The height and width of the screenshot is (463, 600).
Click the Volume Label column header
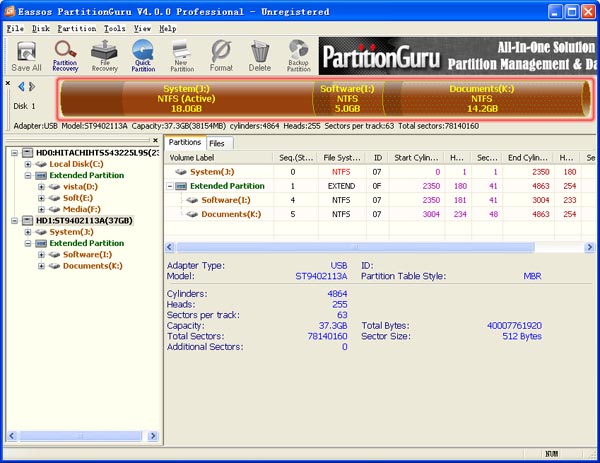(x=219, y=158)
